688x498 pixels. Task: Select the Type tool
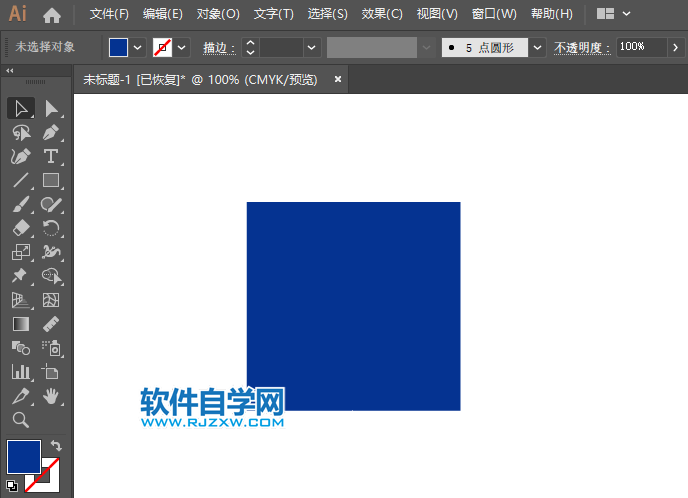51,156
